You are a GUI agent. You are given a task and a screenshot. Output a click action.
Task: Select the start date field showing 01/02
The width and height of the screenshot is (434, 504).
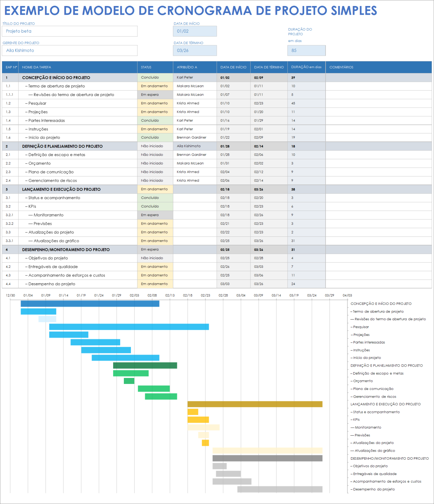(195, 31)
